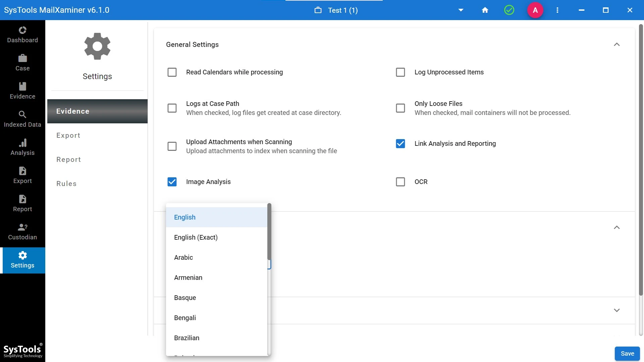644x362 pixels.
Task: Choose Arabic from the language list
Action: click(217, 257)
